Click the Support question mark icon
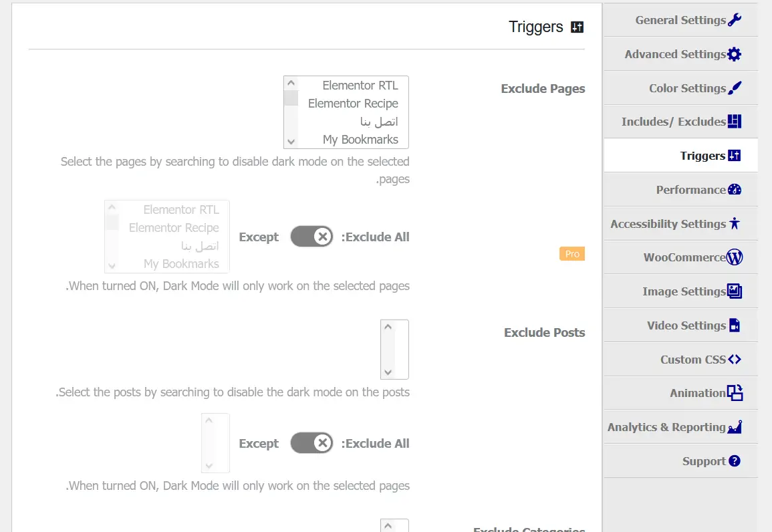The image size is (772, 532). tap(735, 461)
